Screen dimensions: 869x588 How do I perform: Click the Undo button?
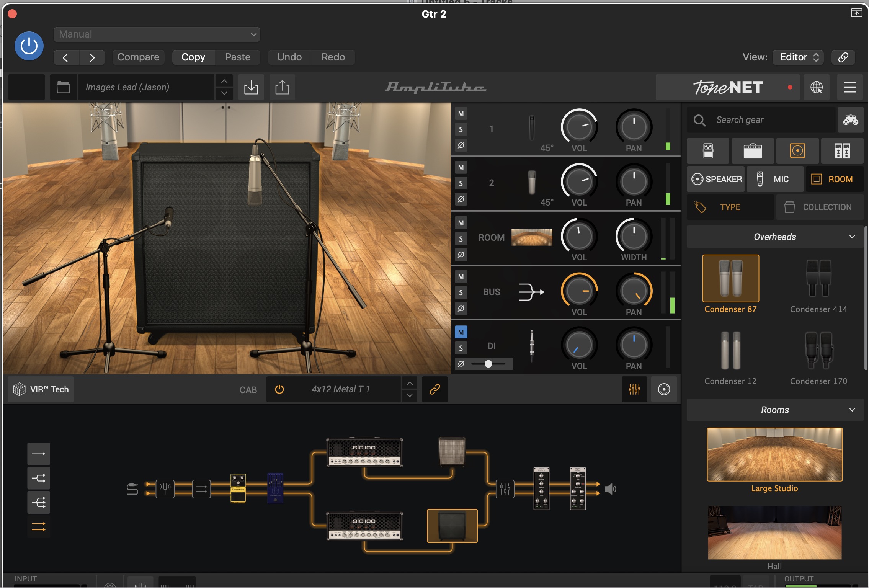pos(289,57)
